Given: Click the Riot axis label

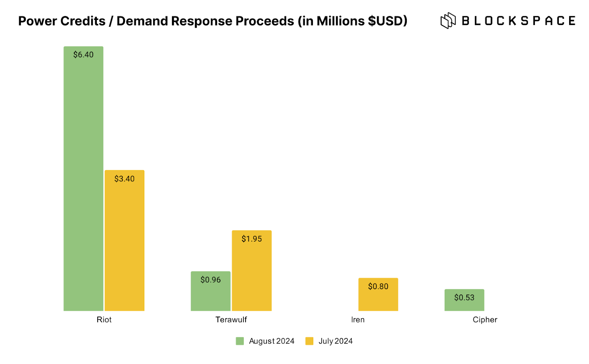Looking at the screenshot, I should click(x=104, y=320).
